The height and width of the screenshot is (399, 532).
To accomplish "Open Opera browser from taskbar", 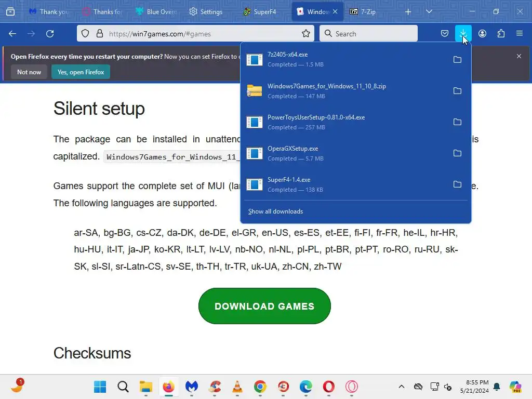I will 329,387.
